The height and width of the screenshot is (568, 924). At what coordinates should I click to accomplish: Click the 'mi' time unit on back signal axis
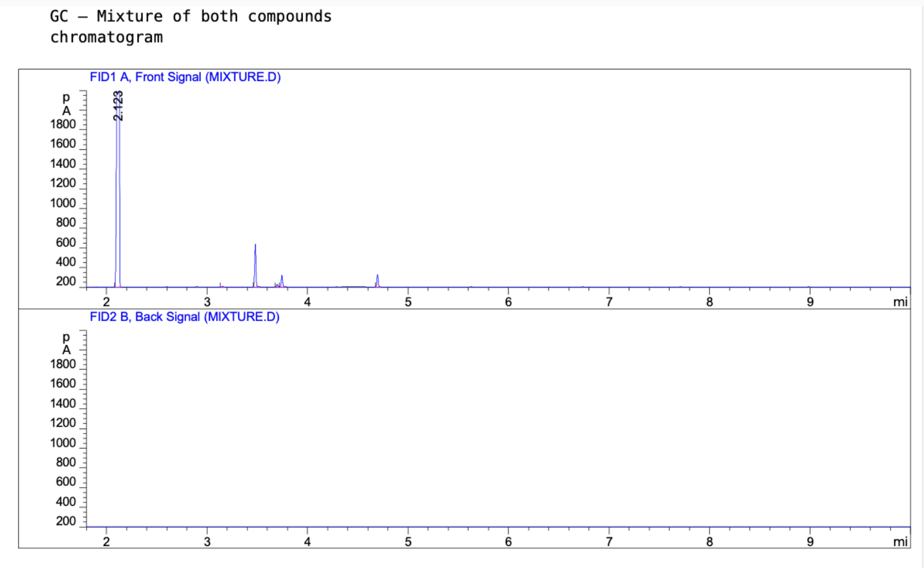(x=900, y=542)
